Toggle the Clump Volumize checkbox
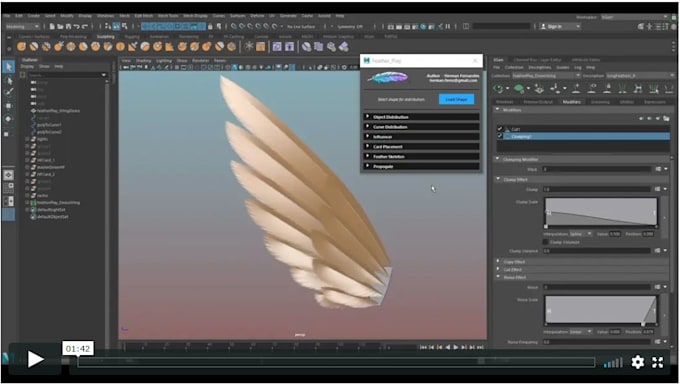Image resolution: width=680 pixels, height=386 pixels. tap(546, 242)
